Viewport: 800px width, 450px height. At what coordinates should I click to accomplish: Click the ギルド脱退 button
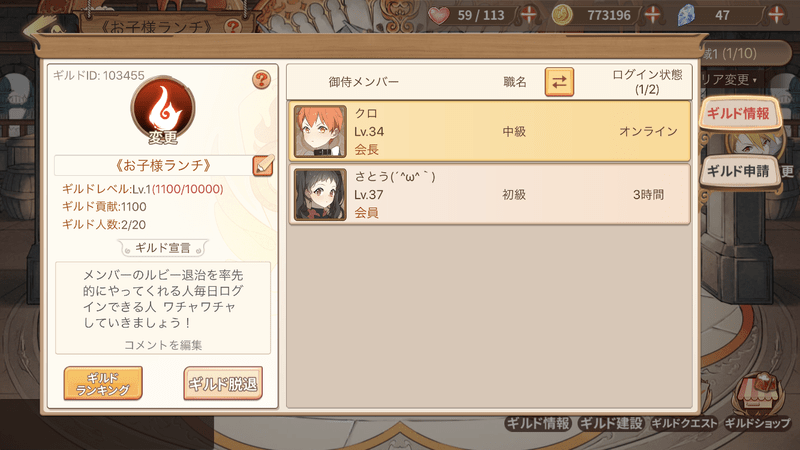click(x=223, y=384)
